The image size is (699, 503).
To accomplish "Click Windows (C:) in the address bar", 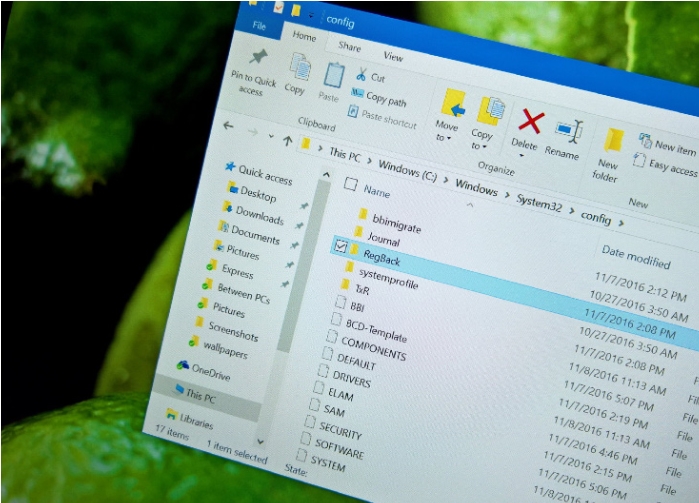I will pos(407,170).
